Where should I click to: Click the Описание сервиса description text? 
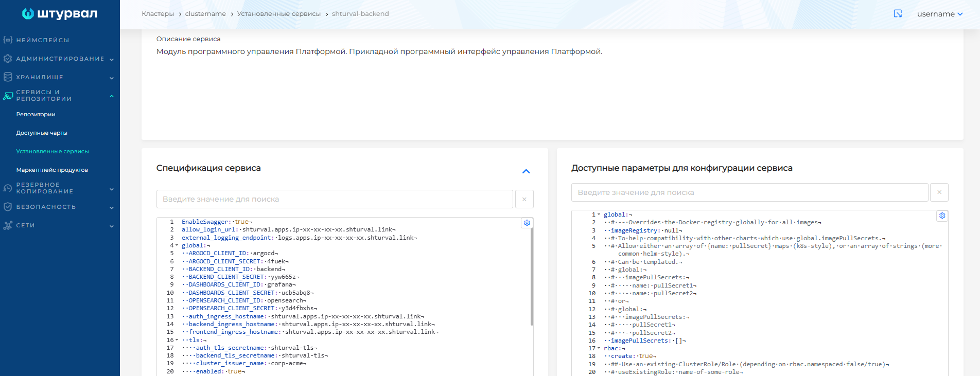pyautogui.click(x=379, y=51)
